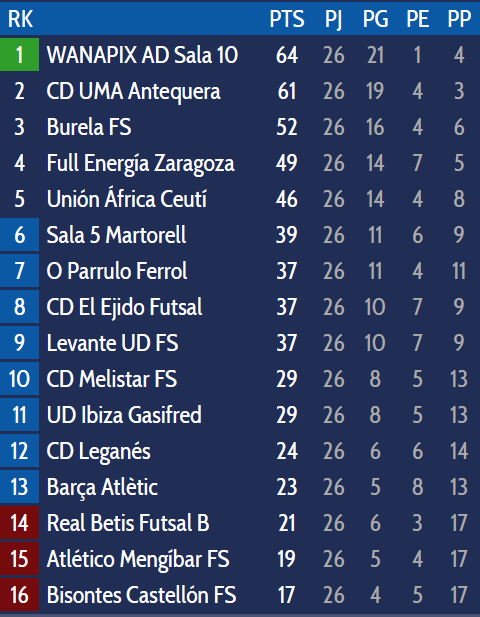480x617 pixels.
Task: Open Levante UD FS team
Action: pyautogui.click(x=112, y=343)
